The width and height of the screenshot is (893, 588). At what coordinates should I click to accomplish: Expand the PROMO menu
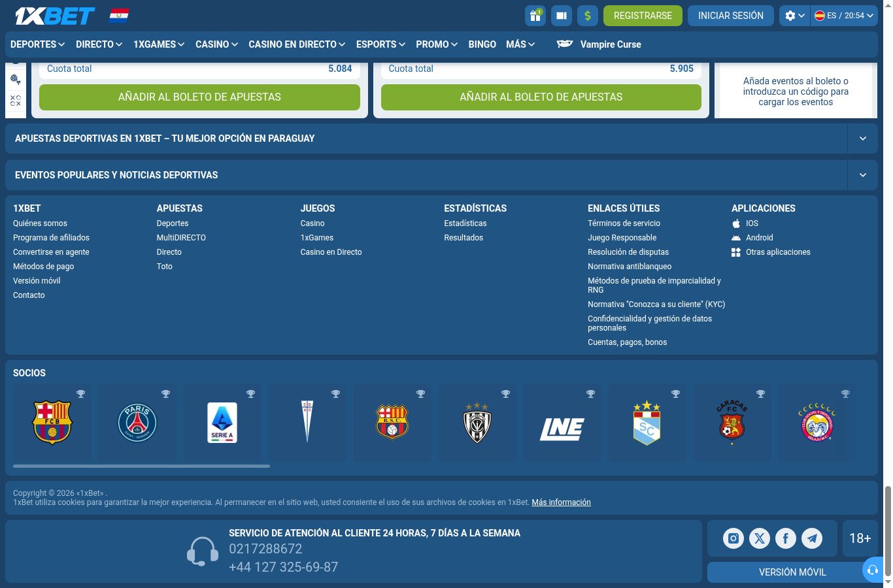[437, 44]
